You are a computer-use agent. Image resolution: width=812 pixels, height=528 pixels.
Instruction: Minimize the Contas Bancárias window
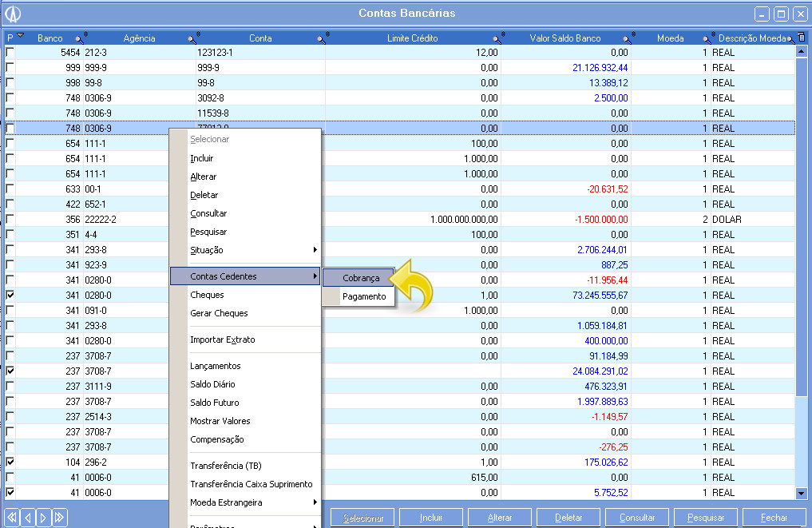762,14
